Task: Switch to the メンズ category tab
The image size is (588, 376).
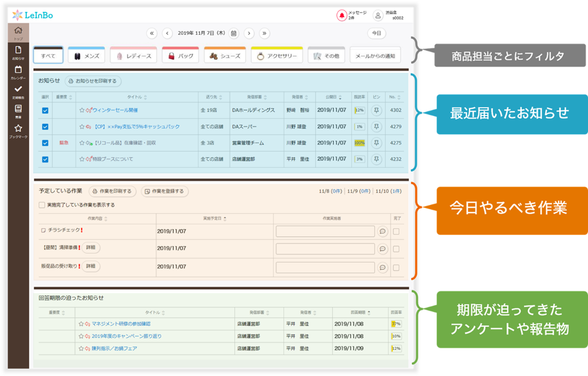Action: pos(86,56)
